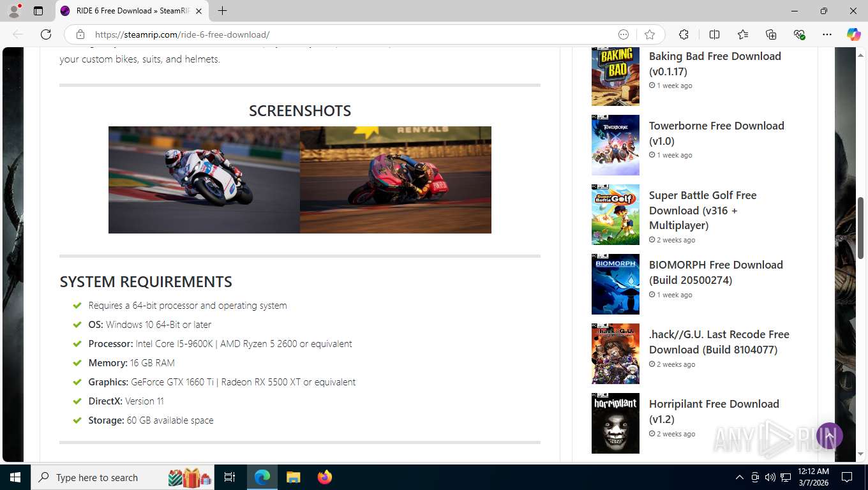Open the volume control tray icon
The height and width of the screenshot is (490, 868).
pos(770,477)
